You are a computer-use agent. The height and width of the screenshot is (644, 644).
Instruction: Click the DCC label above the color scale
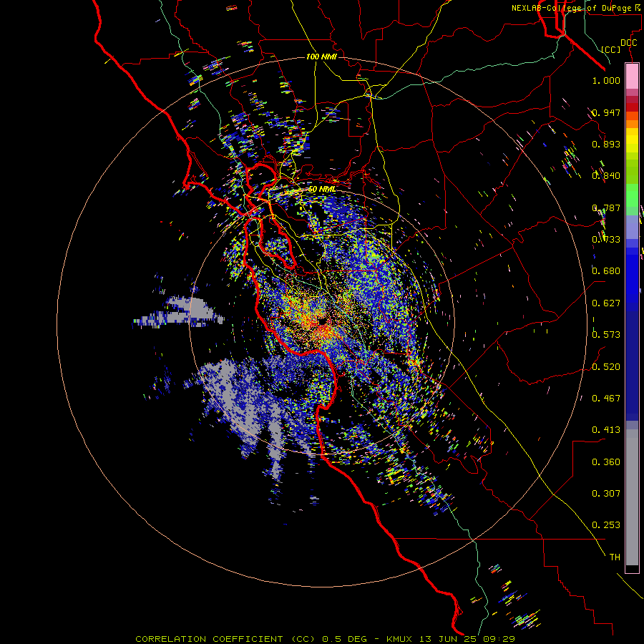(628, 43)
